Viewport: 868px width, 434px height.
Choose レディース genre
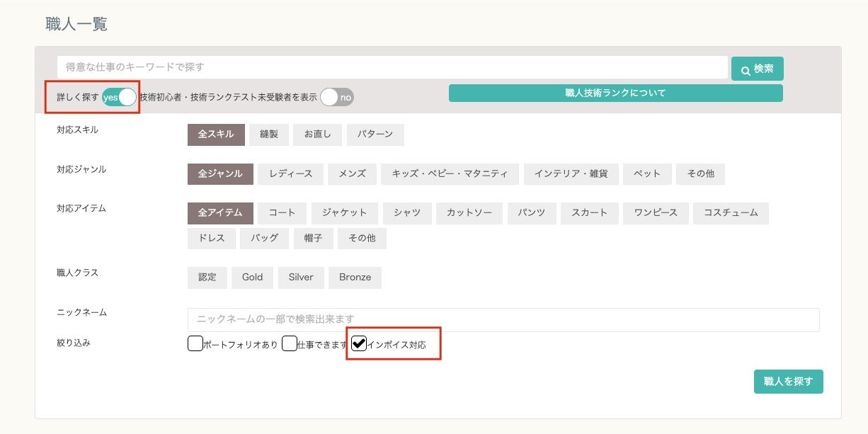pos(290,173)
